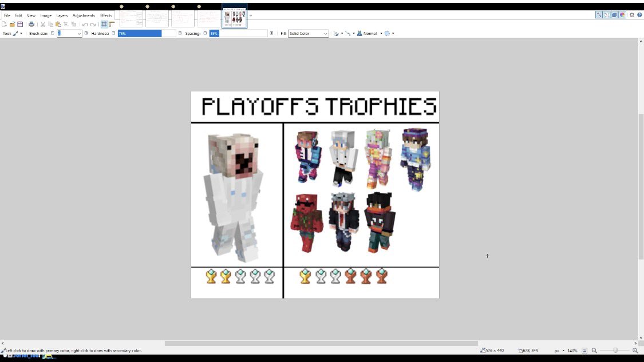Cut selection with the scissors icon
Image resolution: width=644 pixels, height=362 pixels.
pyautogui.click(x=43, y=24)
